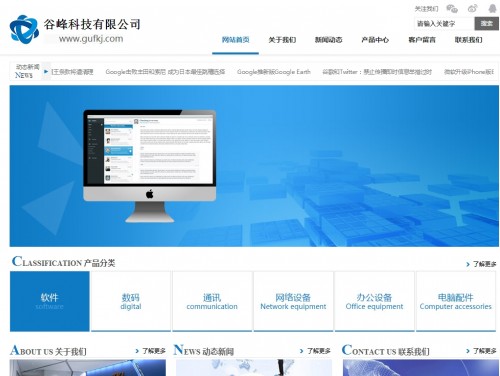Click Google Earth news ticker headline
Screen dimensions: 500x376
274,72
